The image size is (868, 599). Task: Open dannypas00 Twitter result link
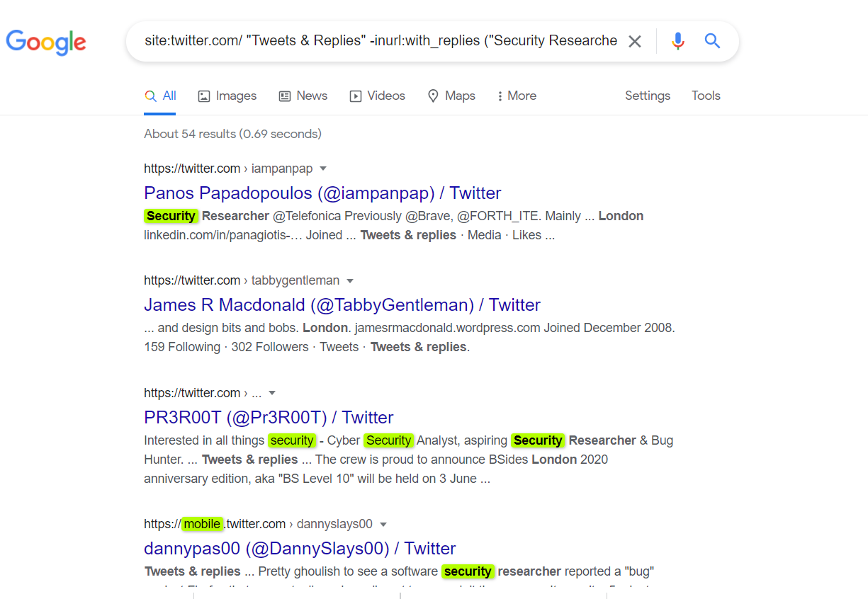(x=300, y=549)
